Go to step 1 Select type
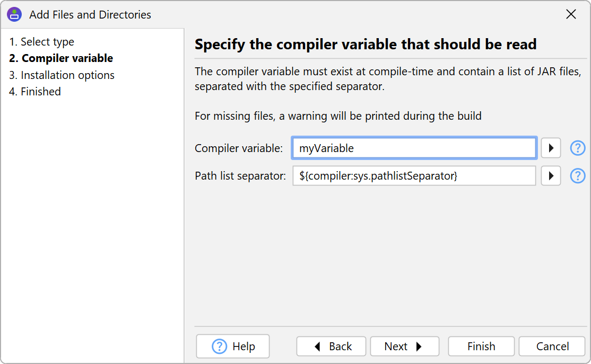The width and height of the screenshot is (591, 364). (x=42, y=42)
